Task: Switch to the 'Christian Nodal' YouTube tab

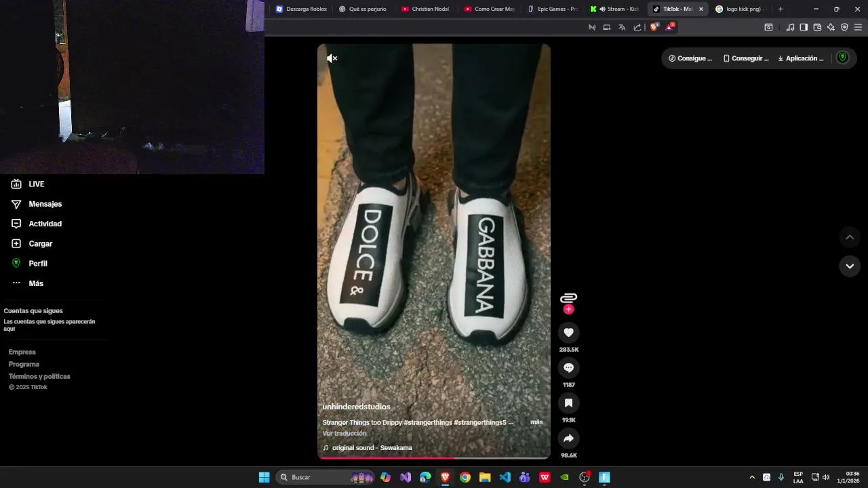Action: (x=427, y=9)
